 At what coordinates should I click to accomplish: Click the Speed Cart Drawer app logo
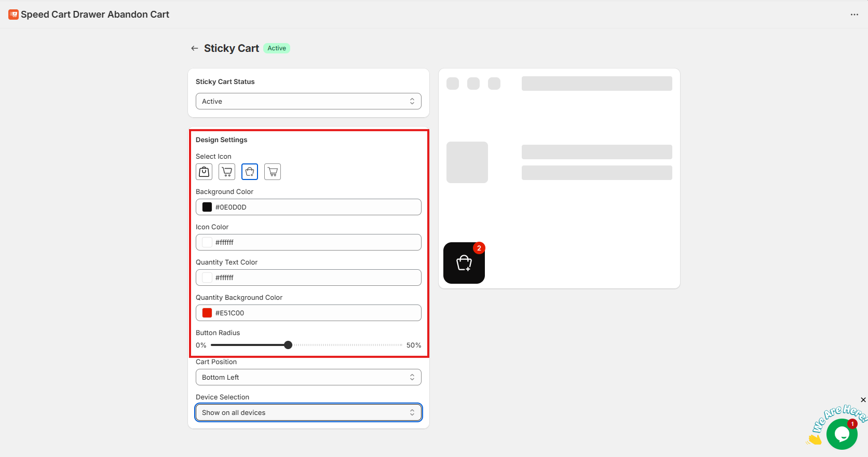pos(13,15)
